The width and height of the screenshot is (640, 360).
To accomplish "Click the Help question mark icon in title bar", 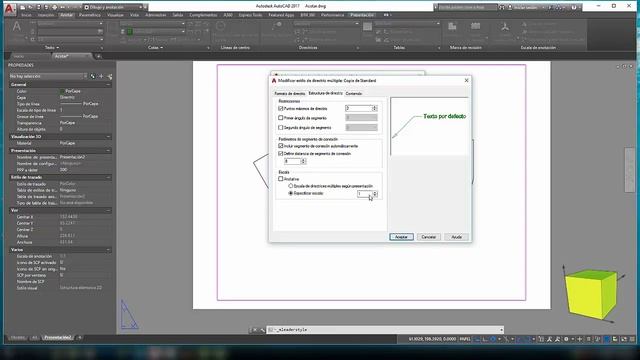I will point(574,7).
